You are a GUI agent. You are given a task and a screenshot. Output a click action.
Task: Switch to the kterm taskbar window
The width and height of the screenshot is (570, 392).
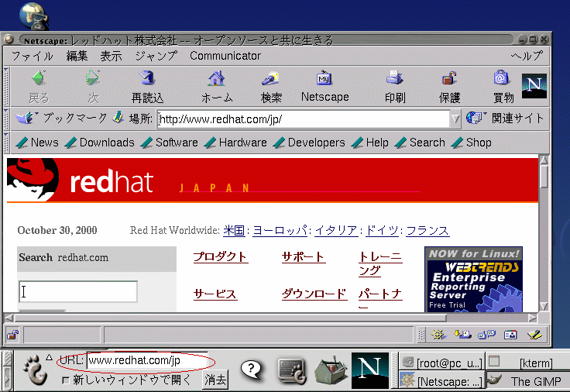click(x=528, y=363)
